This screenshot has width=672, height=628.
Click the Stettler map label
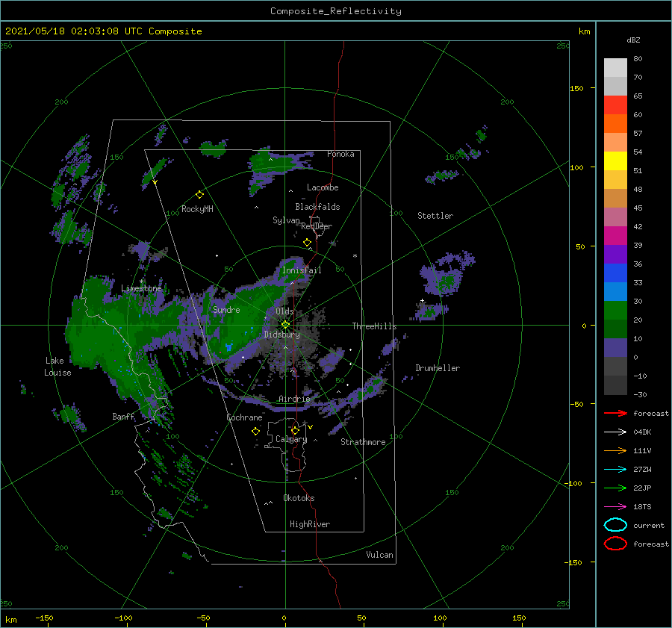click(435, 216)
